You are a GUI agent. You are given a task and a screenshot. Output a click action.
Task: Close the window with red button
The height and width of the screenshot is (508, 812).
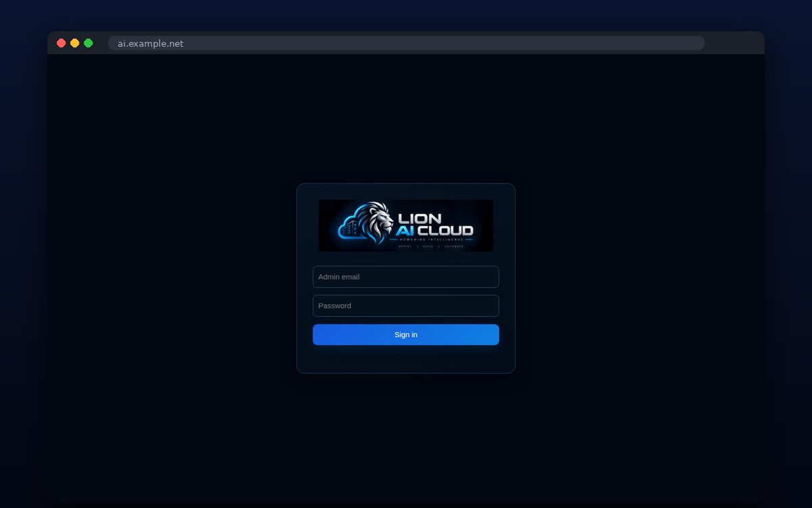[x=61, y=43]
